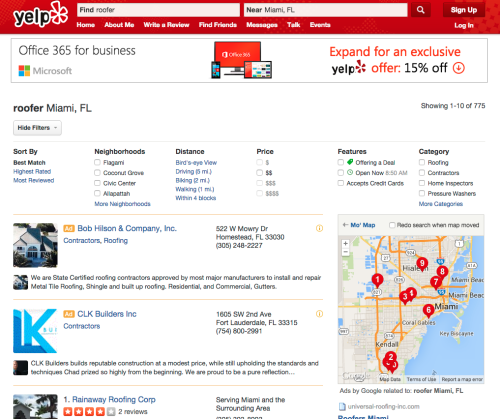Enable the Offering a Deal filter

[x=340, y=162]
